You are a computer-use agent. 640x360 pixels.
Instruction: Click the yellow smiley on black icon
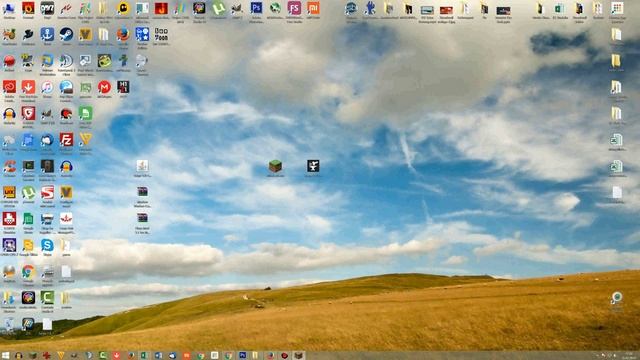click(x=123, y=8)
